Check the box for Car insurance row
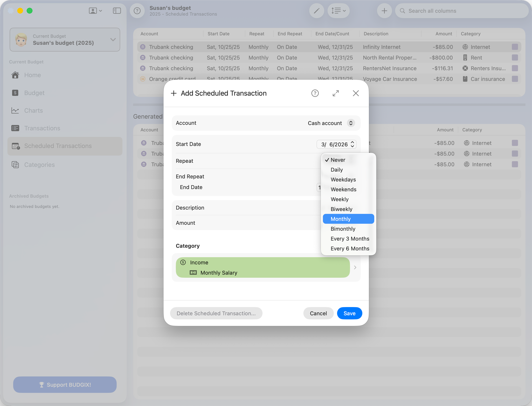Viewport: 532px width, 406px height. [515, 79]
